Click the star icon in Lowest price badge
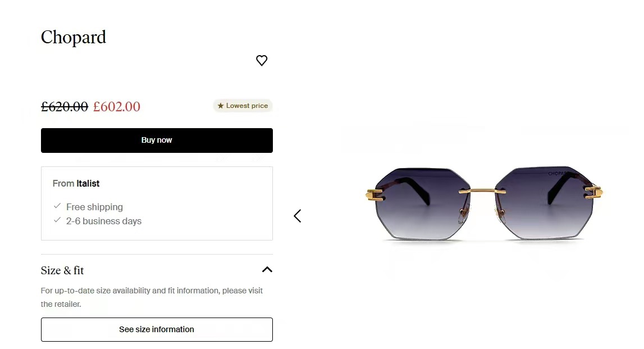Image resolution: width=644 pixels, height=349 pixels. [221, 106]
